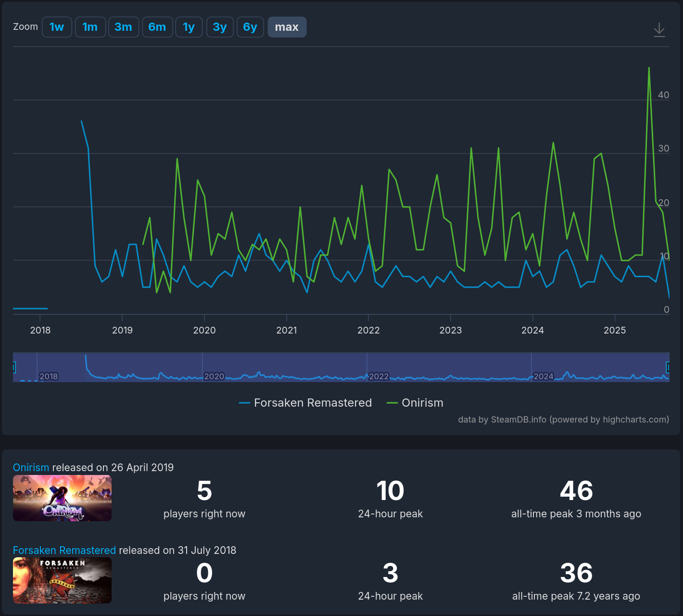Grab the left navigator range handle
Screen dimensions: 683x616
[14, 368]
